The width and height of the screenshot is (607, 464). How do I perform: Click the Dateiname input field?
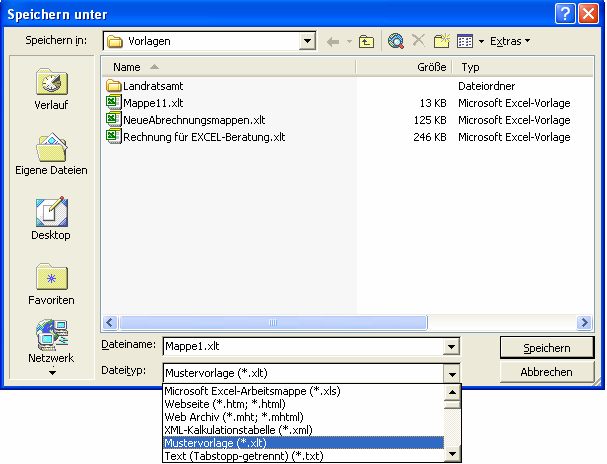click(x=303, y=346)
